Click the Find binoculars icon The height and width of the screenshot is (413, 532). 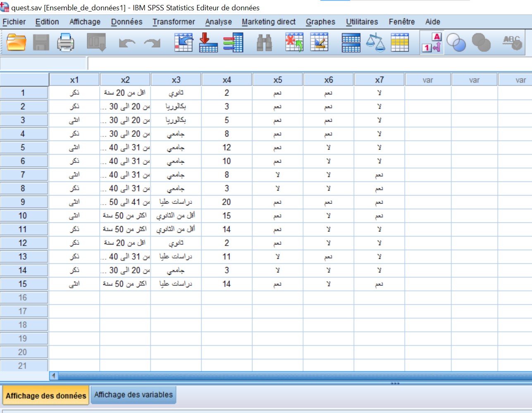click(264, 42)
